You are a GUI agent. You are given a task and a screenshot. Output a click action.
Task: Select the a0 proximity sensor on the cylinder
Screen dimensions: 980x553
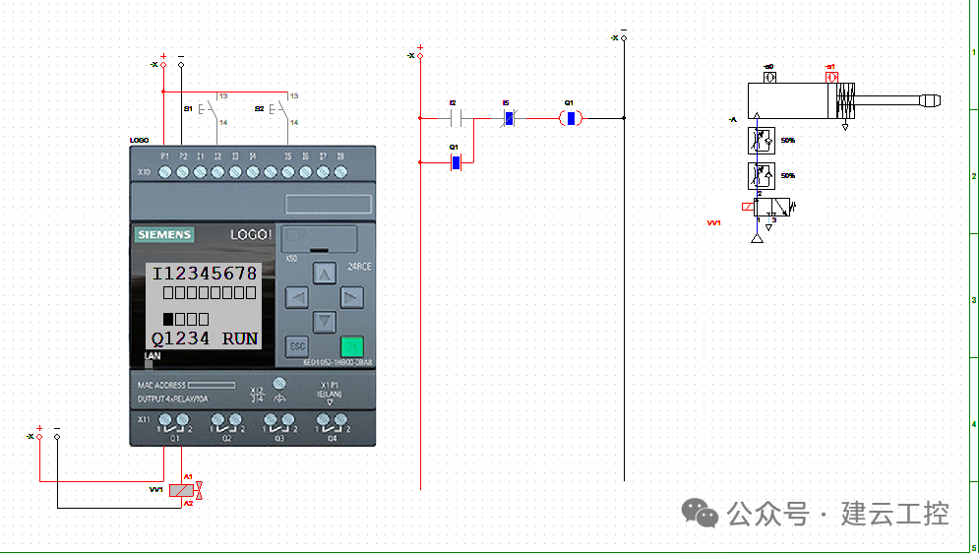coord(769,77)
